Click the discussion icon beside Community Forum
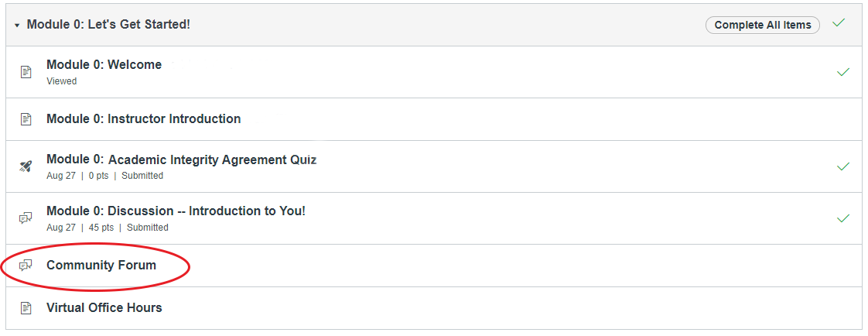This screenshot has height=336, width=868. pos(26,265)
